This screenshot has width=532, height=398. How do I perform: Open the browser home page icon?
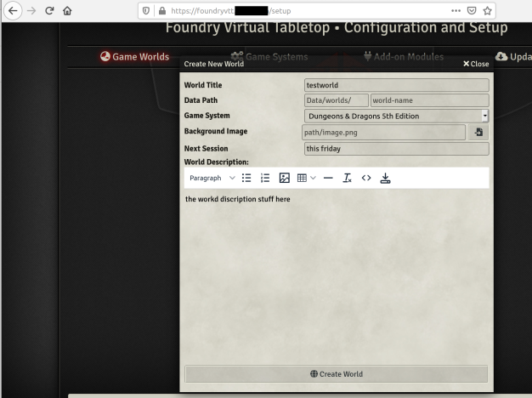coord(67,11)
